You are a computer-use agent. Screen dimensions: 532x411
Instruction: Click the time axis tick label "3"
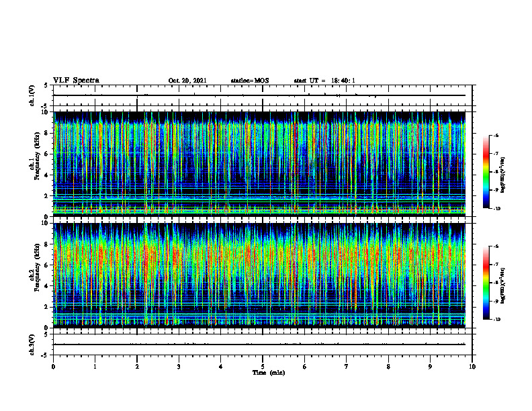coord(179,367)
